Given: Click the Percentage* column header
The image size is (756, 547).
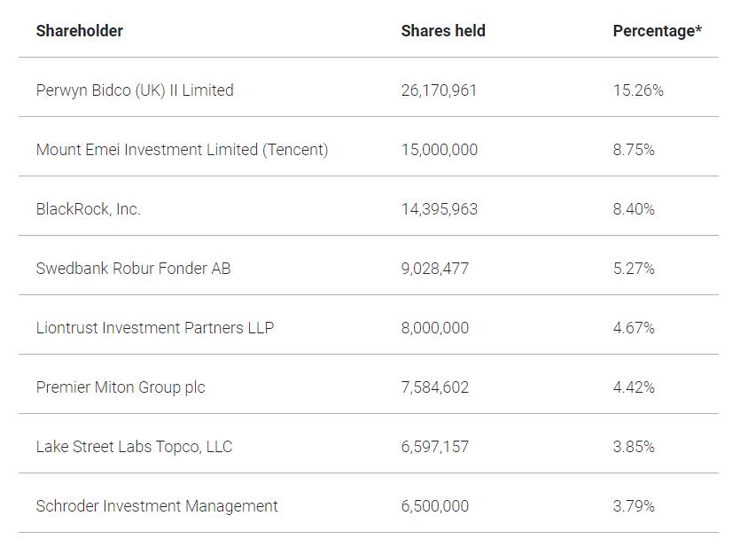Looking at the screenshot, I should pyautogui.click(x=657, y=31).
